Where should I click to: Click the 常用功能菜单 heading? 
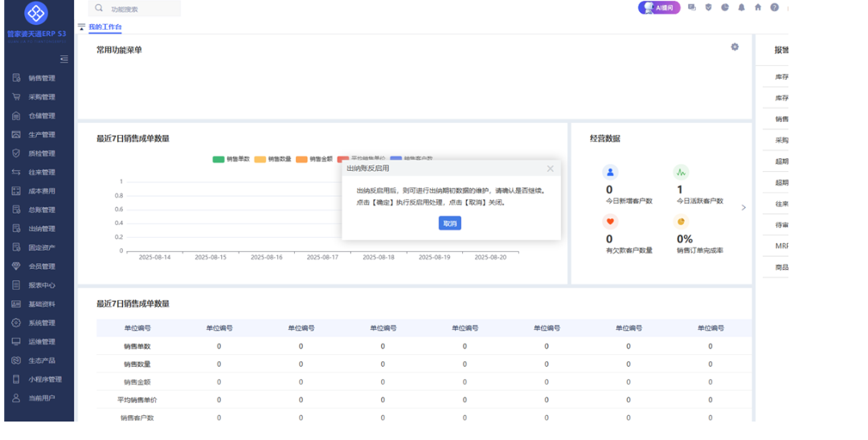point(119,50)
